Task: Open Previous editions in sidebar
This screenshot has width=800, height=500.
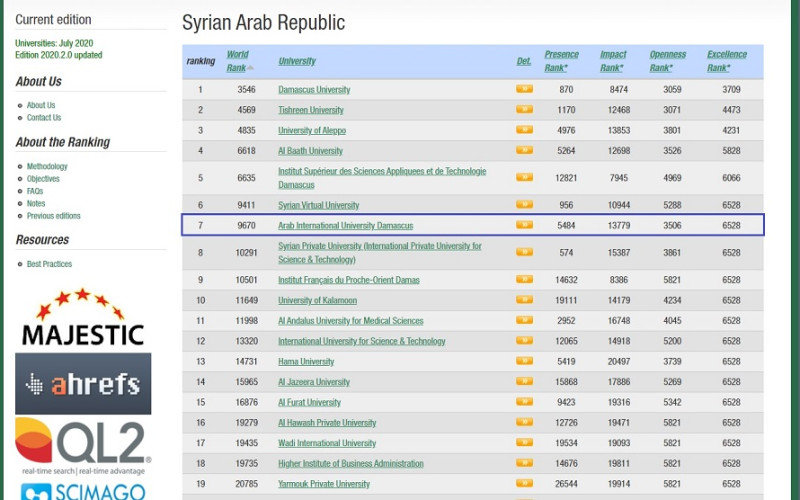Action: tap(53, 216)
